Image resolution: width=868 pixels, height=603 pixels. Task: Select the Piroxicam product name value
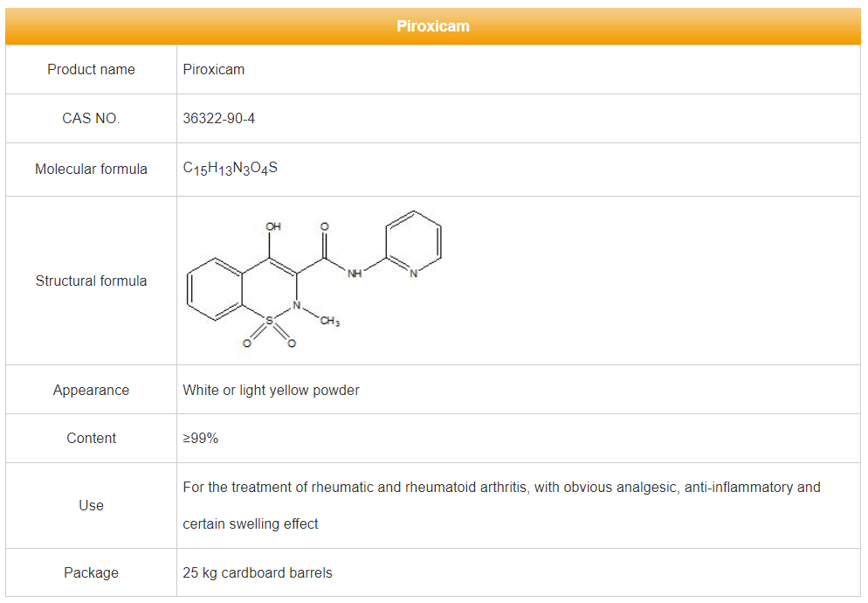click(x=214, y=70)
